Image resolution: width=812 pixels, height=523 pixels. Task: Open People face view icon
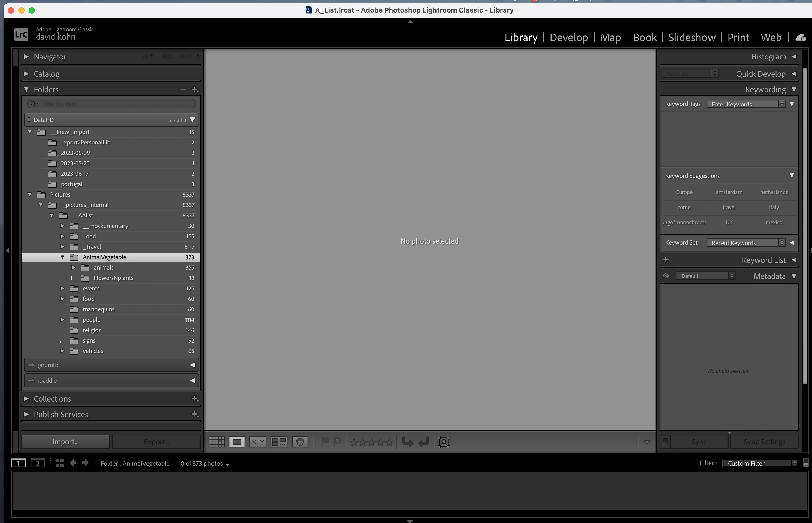point(300,442)
